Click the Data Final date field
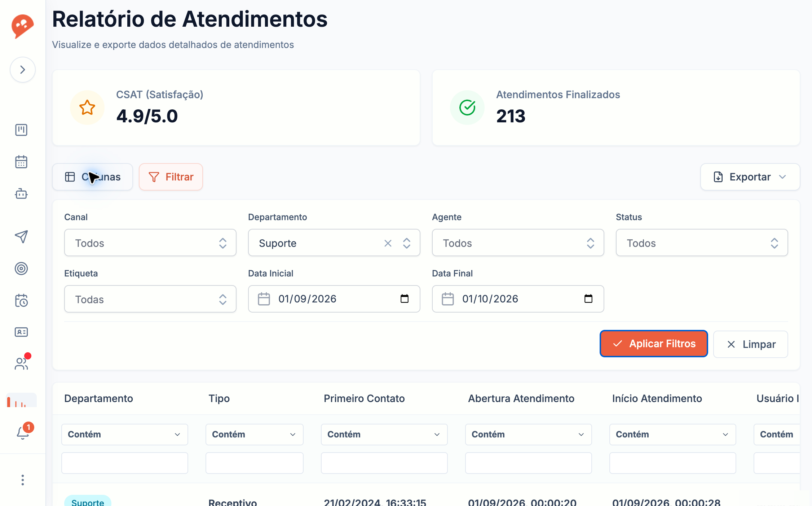 [518, 299]
